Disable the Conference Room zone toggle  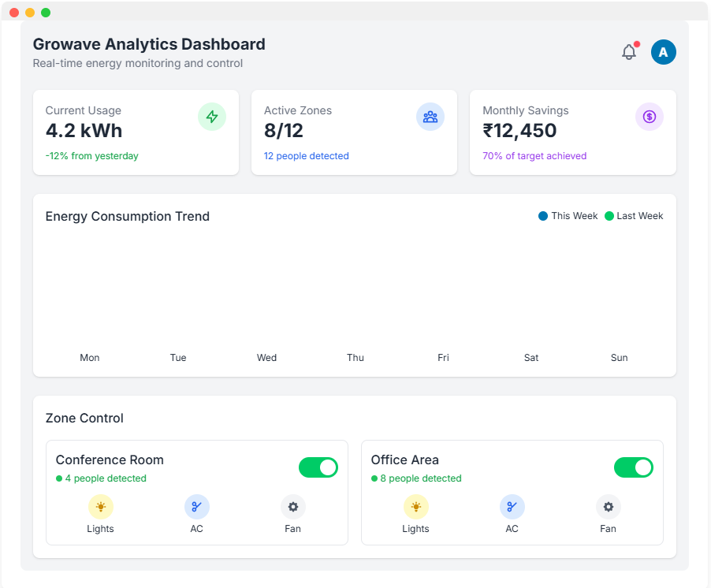coord(318,467)
